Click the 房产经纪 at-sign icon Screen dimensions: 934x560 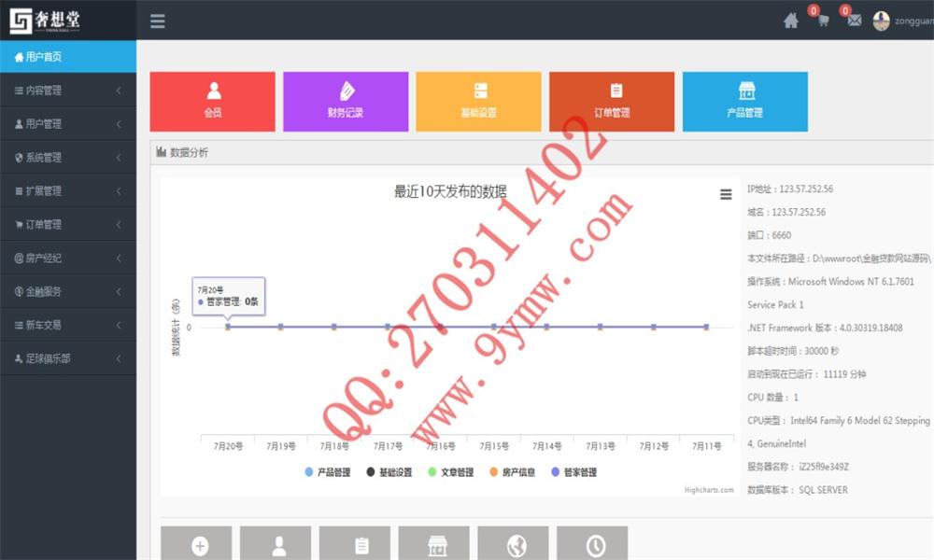(x=19, y=259)
